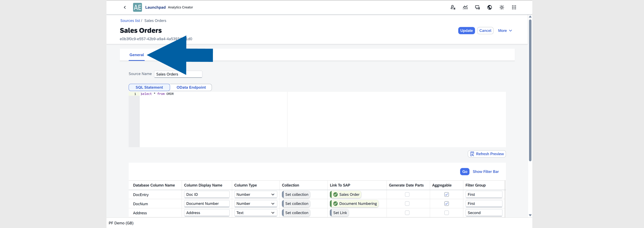Check Aggregable for Address row

(446, 213)
